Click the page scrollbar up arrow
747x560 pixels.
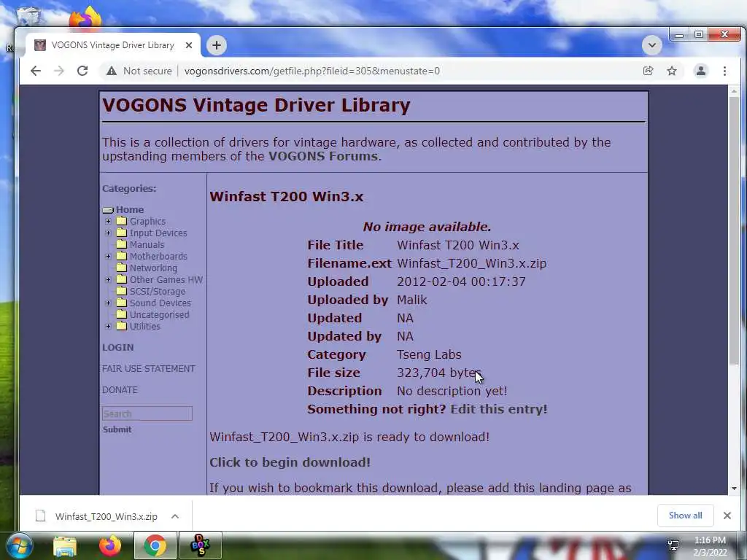coord(734,90)
